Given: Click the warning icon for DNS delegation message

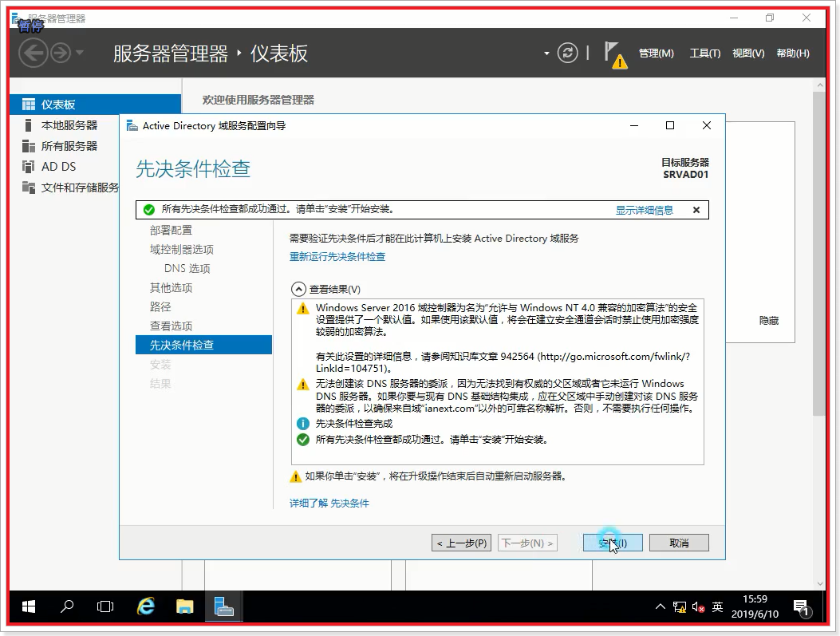Looking at the screenshot, I should click(302, 385).
